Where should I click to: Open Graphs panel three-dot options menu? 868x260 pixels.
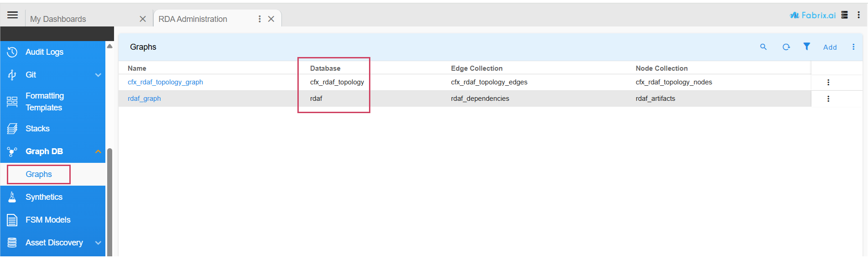coord(853,47)
